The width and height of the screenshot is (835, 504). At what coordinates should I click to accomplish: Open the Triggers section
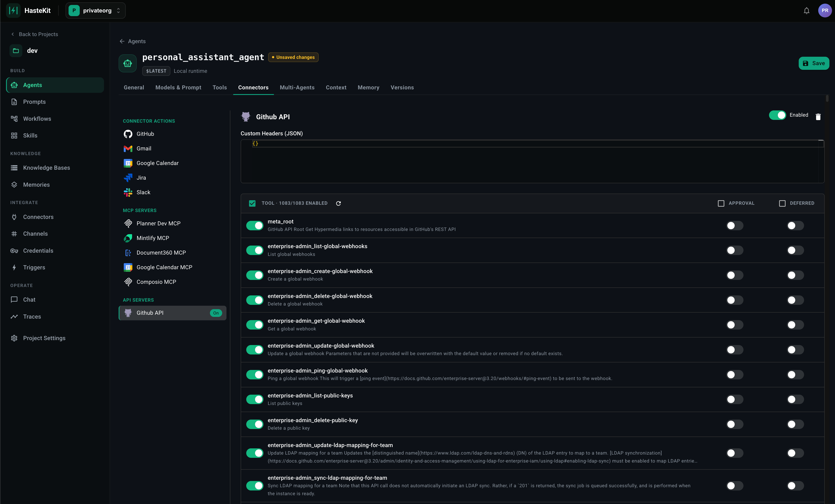click(55, 267)
